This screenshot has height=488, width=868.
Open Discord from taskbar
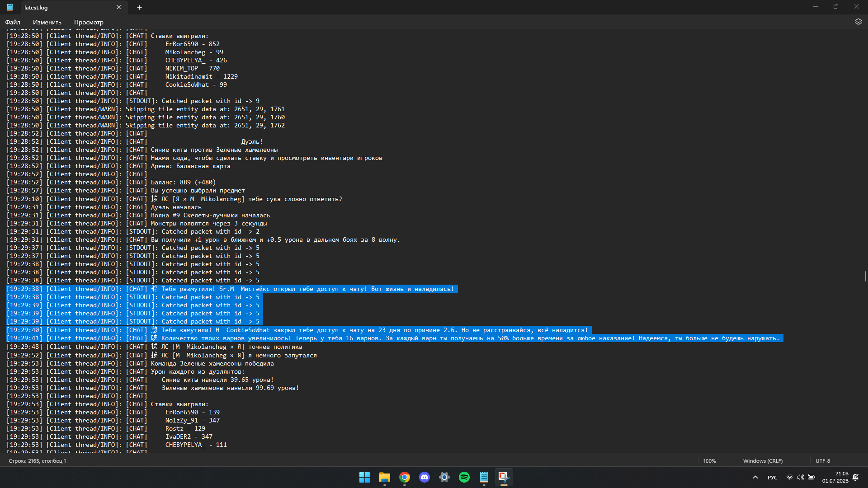pos(425,477)
